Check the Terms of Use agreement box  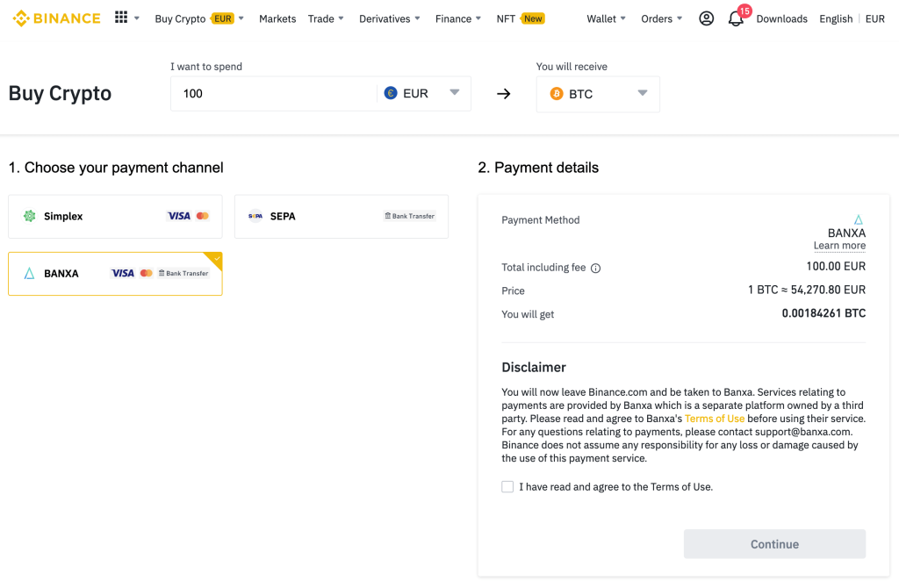(507, 486)
